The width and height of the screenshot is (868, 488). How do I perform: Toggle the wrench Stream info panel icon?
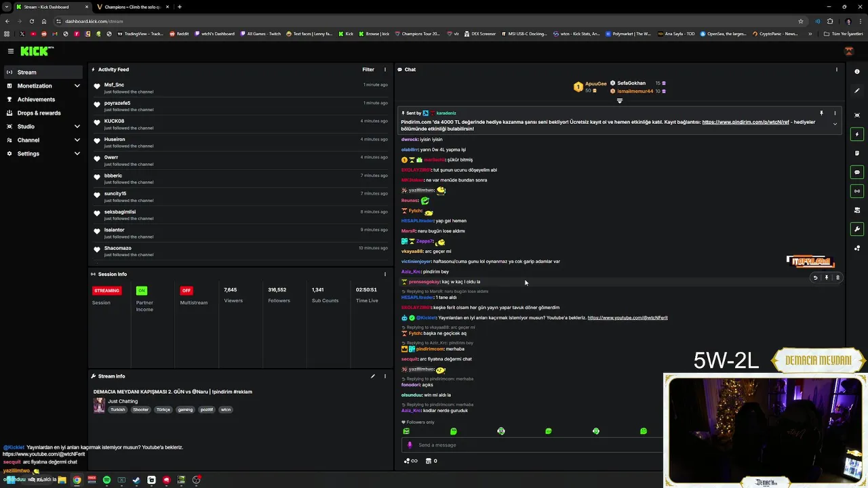point(857,229)
